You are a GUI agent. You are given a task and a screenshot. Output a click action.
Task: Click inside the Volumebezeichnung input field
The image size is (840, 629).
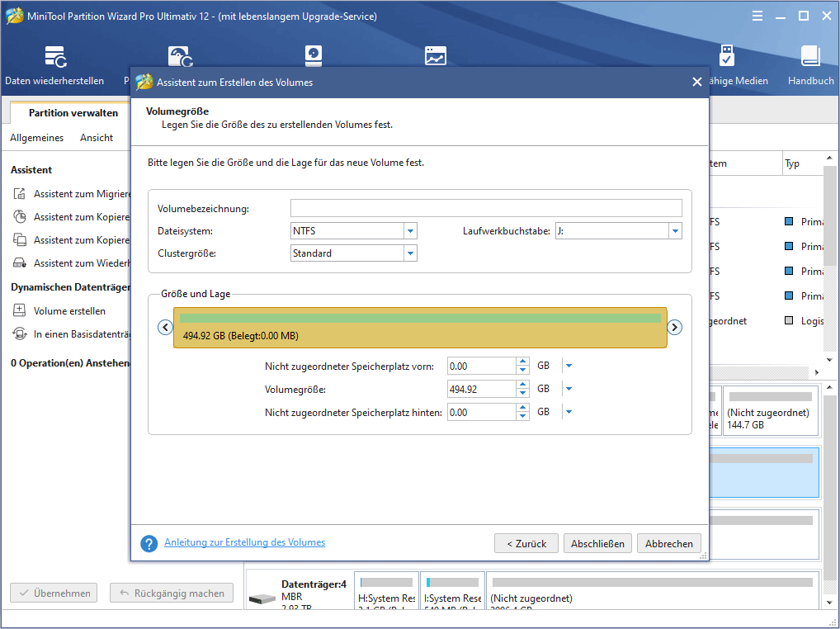(486, 207)
